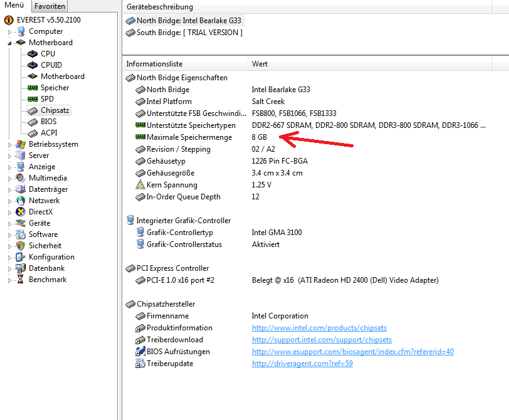Viewport: 509px width, 420px height.
Task: Click the Betriebssystem Windows flag icon
Action: coord(21,144)
